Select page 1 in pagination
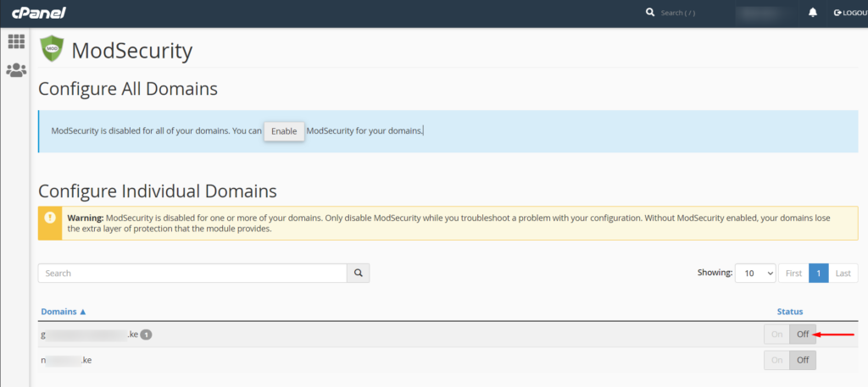Viewport: 868px width, 387px height. pos(819,274)
